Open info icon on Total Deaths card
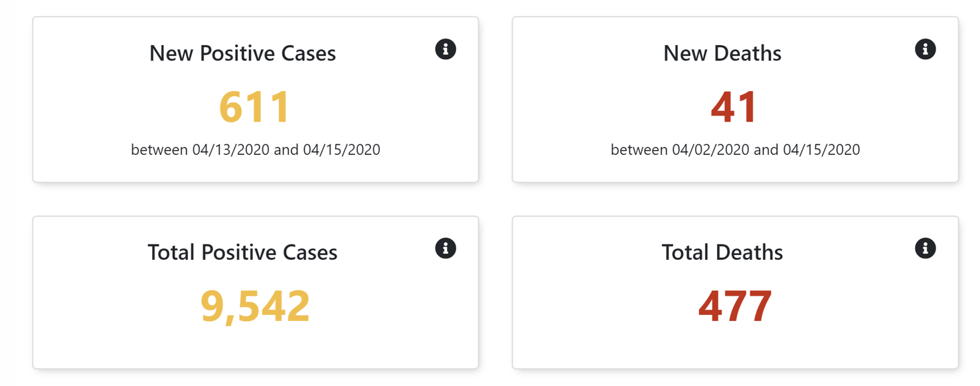This screenshot has height=386, width=980. pos(926,248)
